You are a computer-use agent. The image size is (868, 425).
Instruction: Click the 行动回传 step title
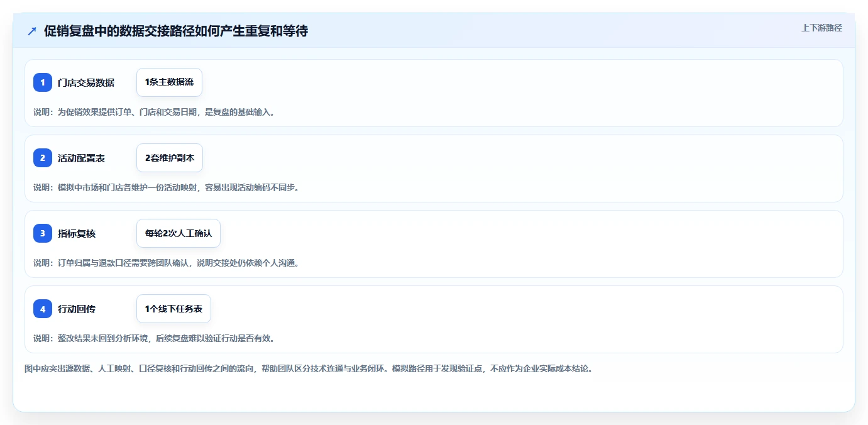tap(77, 309)
